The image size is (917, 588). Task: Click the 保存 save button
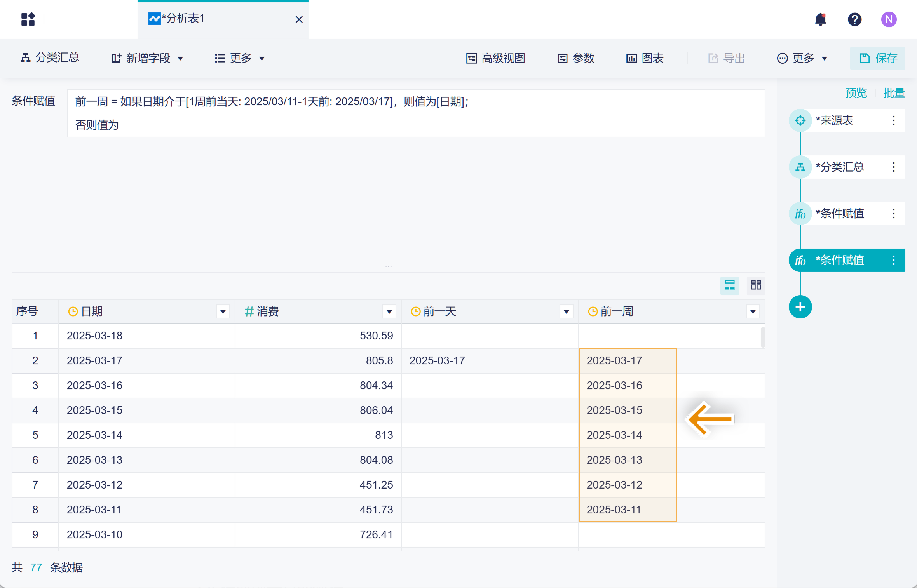(878, 58)
